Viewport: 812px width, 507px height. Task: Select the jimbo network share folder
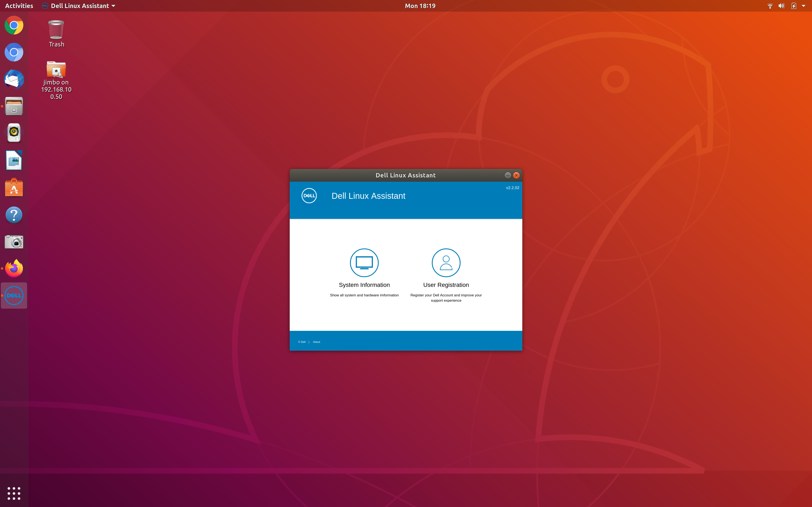56,70
